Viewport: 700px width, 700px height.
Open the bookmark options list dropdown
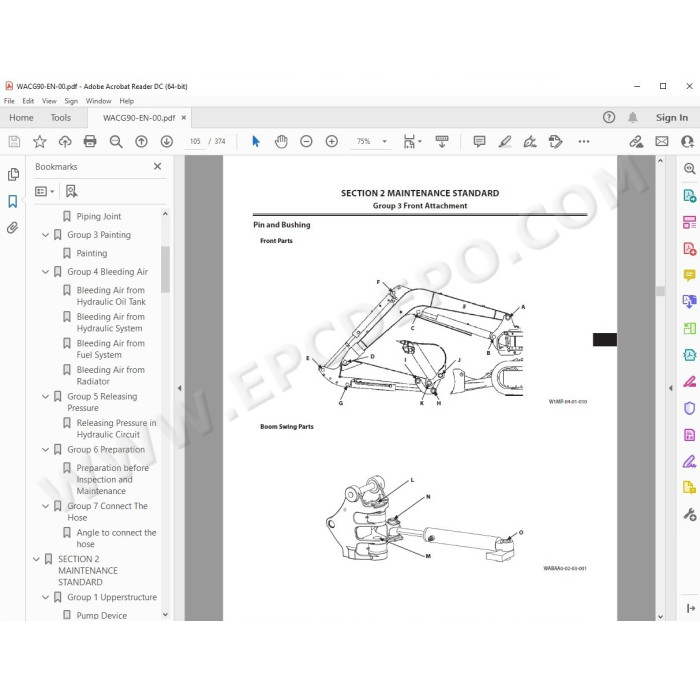pos(45,192)
